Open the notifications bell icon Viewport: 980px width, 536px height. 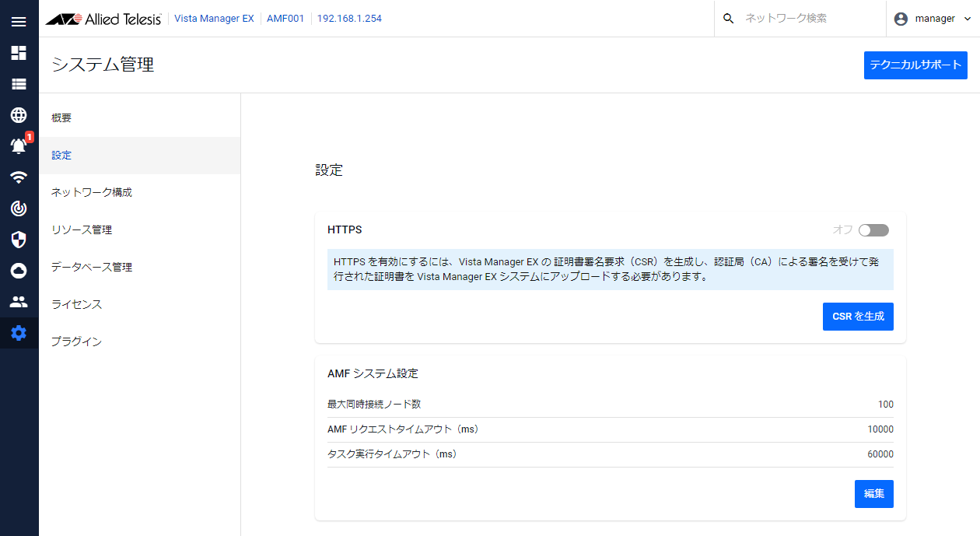tap(19, 145)
